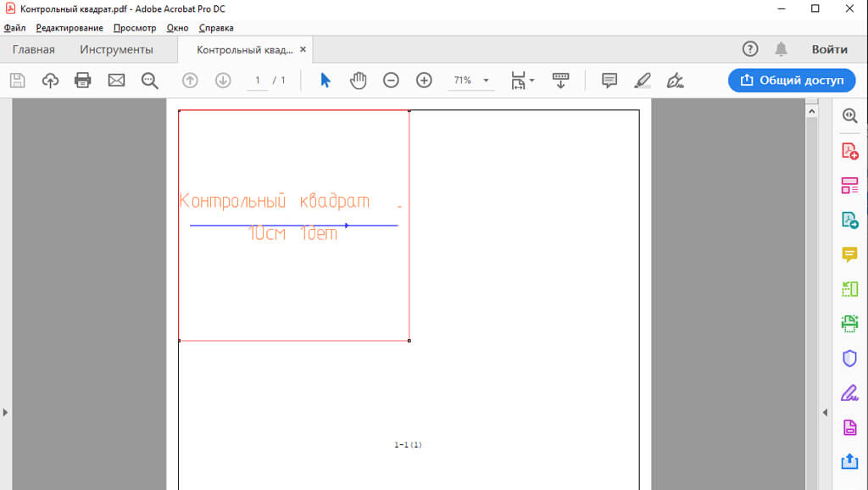
Task: Zoom in with the plus icon
Action: pyautogui.click(x=424, y=81)
